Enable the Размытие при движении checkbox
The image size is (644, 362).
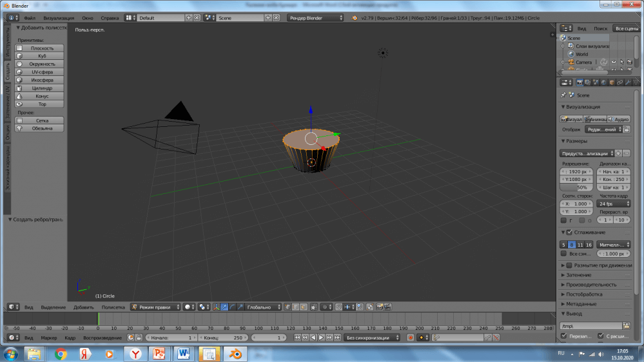click(569, 265)
